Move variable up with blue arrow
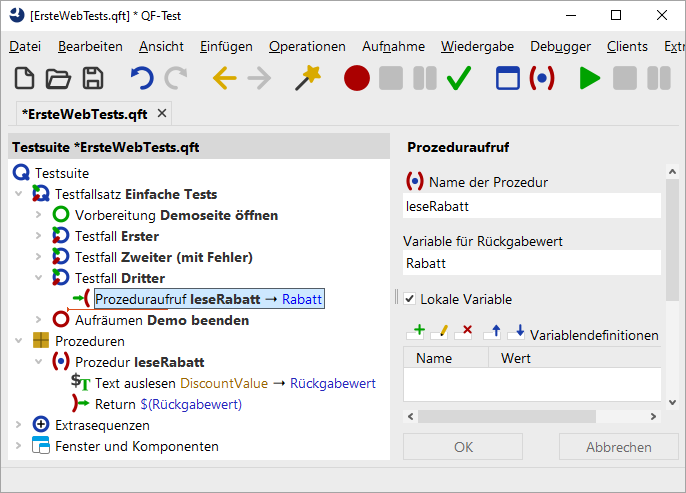Viewport: 686px width, 493px height. (x=493, y=332)
